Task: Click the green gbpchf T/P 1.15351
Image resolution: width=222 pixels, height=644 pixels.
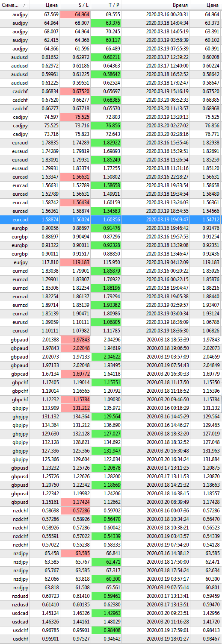Action: 107,382
